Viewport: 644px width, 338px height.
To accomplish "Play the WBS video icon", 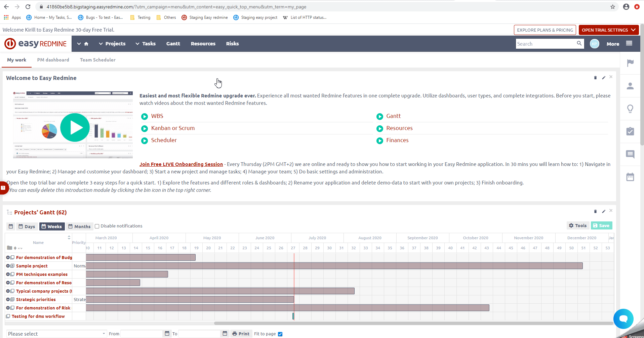I will [x=145, y=117].
